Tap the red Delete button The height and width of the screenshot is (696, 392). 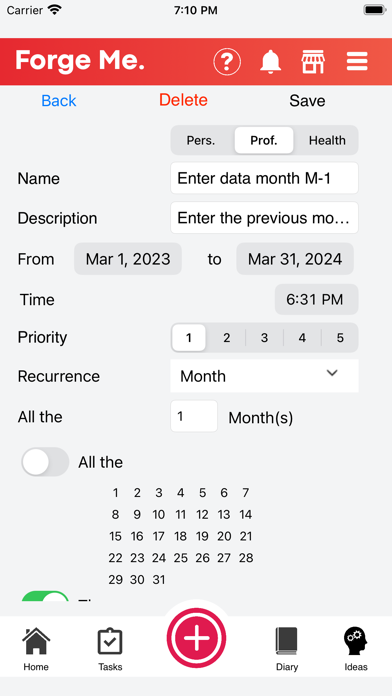(183, 100)
